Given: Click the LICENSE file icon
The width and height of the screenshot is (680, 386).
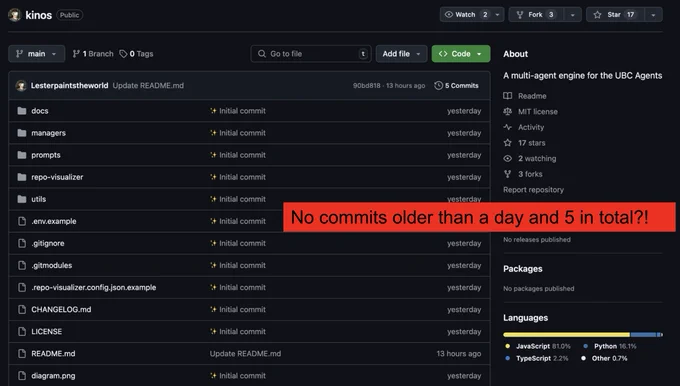Looking at the screenshot, I should click(x=22, y=332).
